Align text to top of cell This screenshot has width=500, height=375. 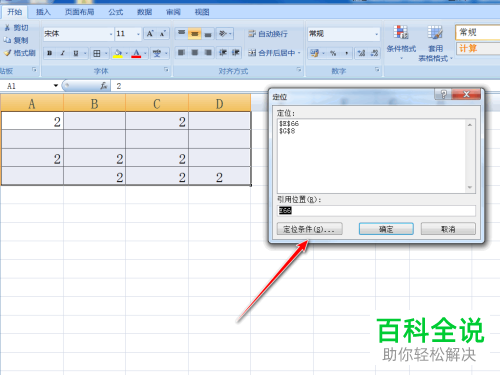(x=181, y=34)
